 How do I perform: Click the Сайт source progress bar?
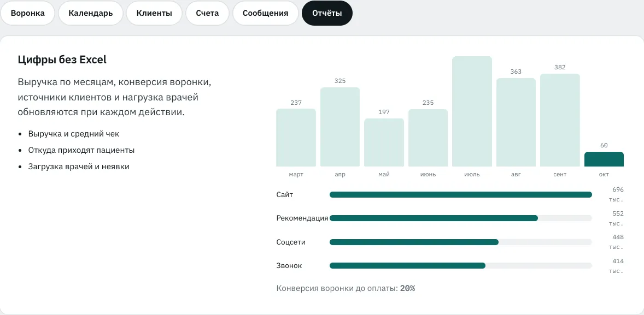tap(461, 195)
